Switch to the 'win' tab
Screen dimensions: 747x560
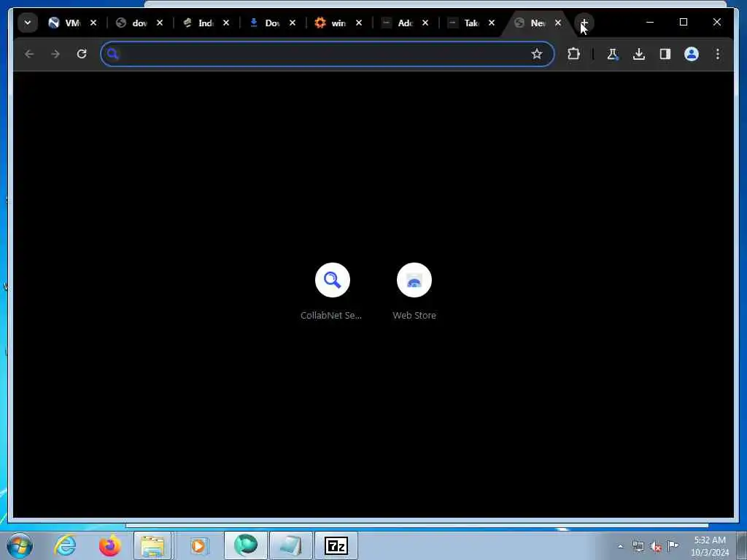(330, 23)
